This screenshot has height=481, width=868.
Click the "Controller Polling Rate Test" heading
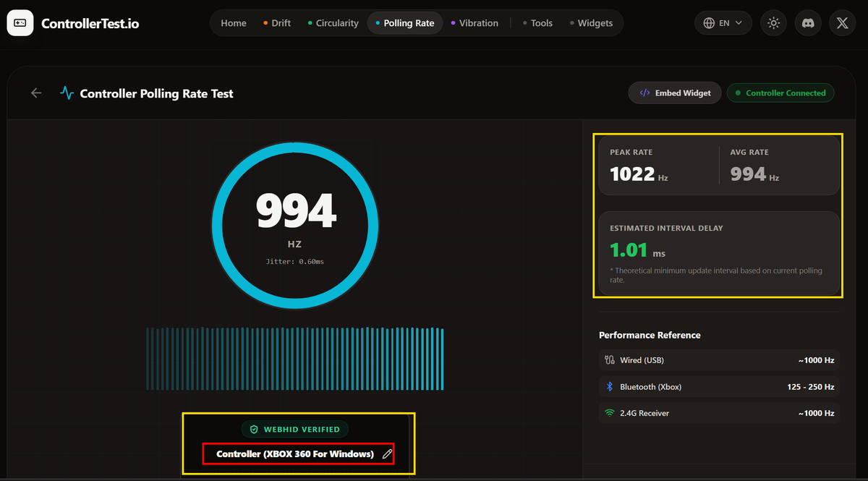click(x=156, y=93)
